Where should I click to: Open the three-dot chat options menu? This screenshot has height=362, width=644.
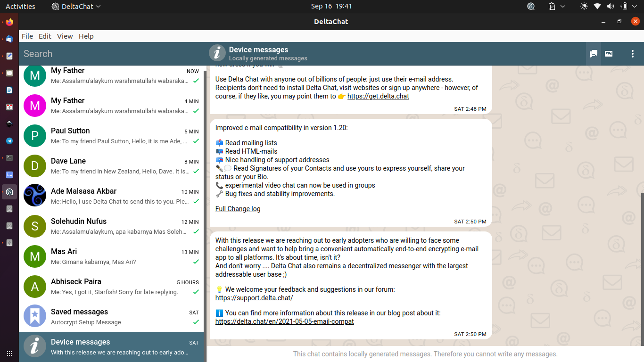[633, 54]
